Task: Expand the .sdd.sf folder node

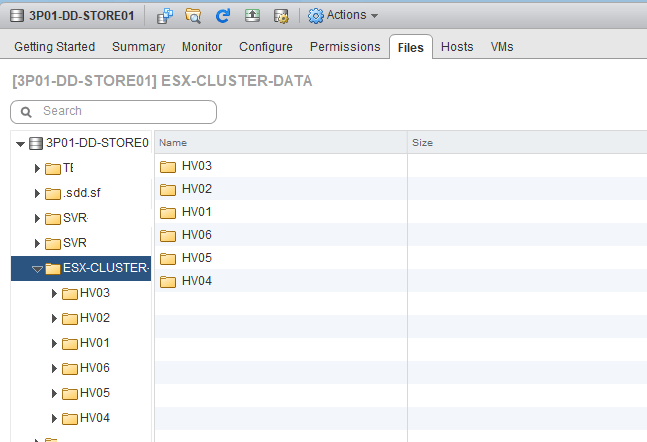Action: tap(37, 193)
